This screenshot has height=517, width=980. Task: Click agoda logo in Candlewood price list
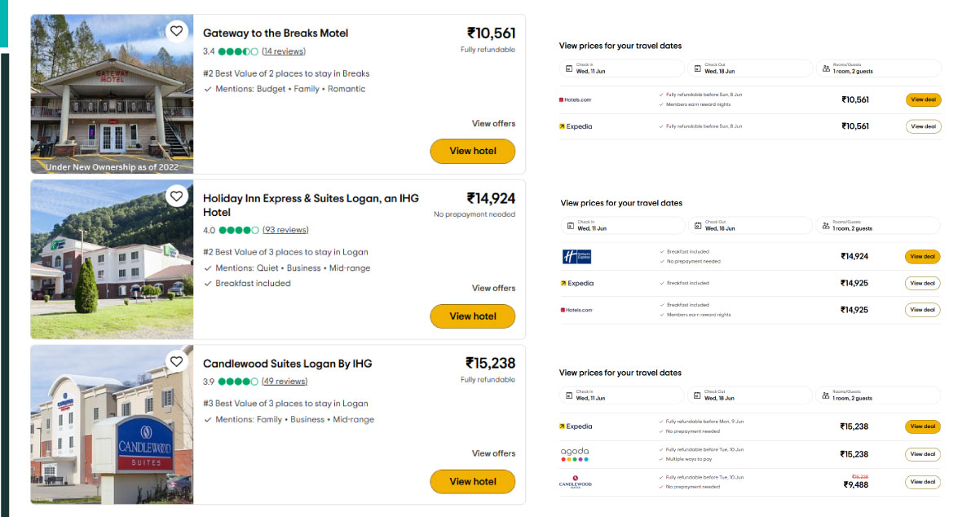click(575, 454)
